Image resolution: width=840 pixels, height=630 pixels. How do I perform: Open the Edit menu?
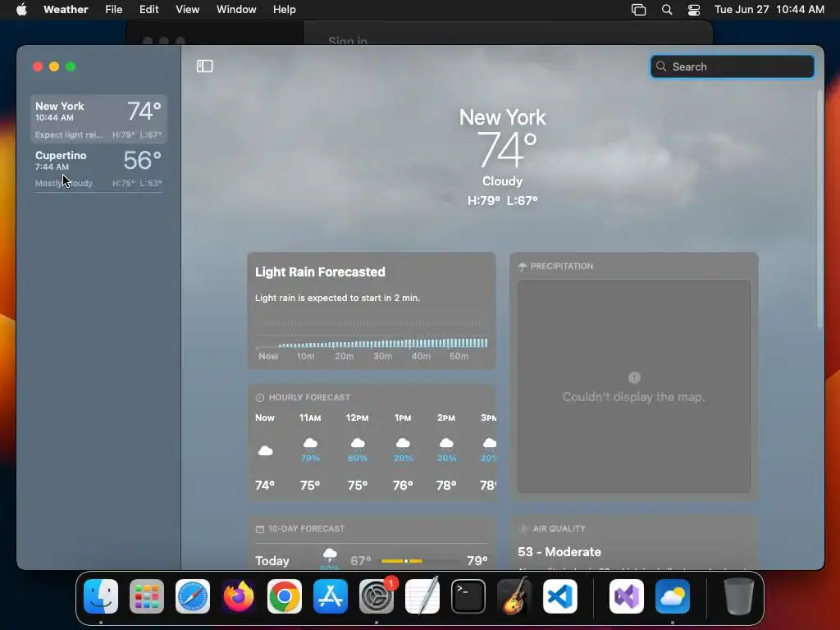pyautogui.click(x=149, y=9)
